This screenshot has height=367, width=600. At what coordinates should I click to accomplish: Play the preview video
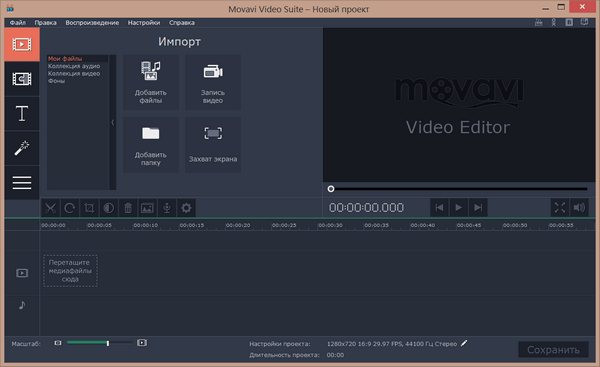coord(458,207)
